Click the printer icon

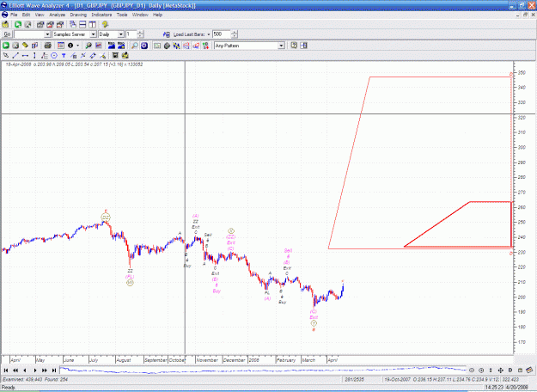[47, 46]
